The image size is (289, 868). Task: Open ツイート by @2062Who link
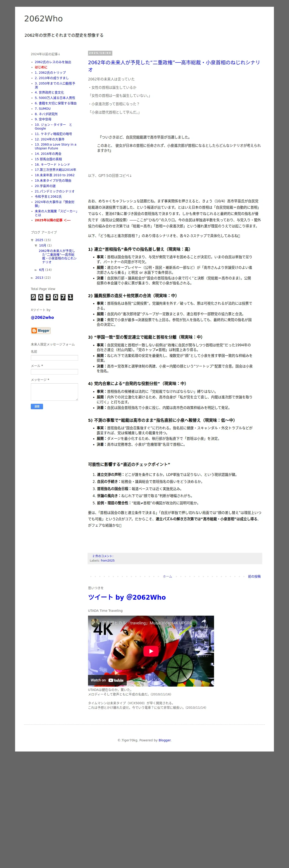coord(127,597)
